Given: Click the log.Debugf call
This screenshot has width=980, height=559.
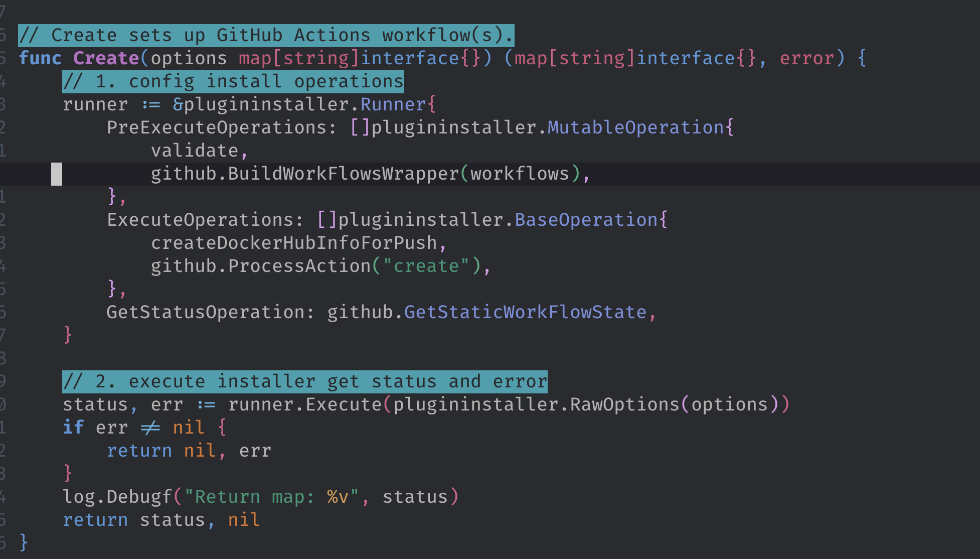Looking at the screenshot, I should (x=117, y=497).
